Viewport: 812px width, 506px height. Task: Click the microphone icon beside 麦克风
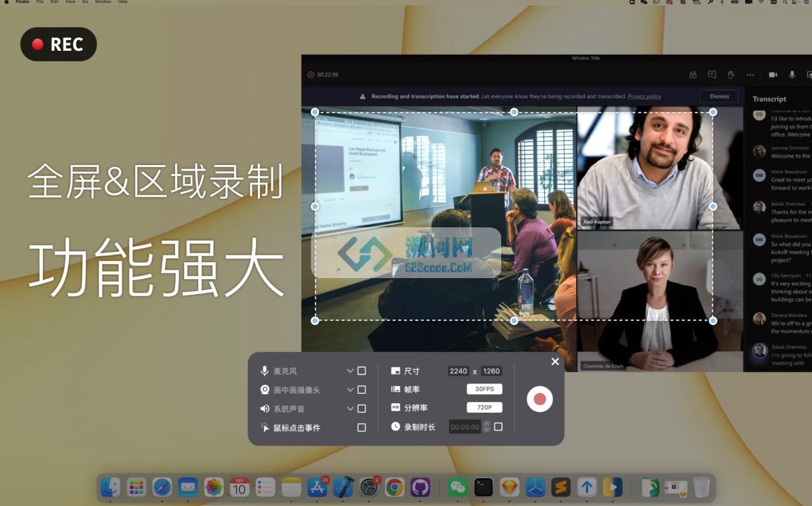[x=265, y=371]
